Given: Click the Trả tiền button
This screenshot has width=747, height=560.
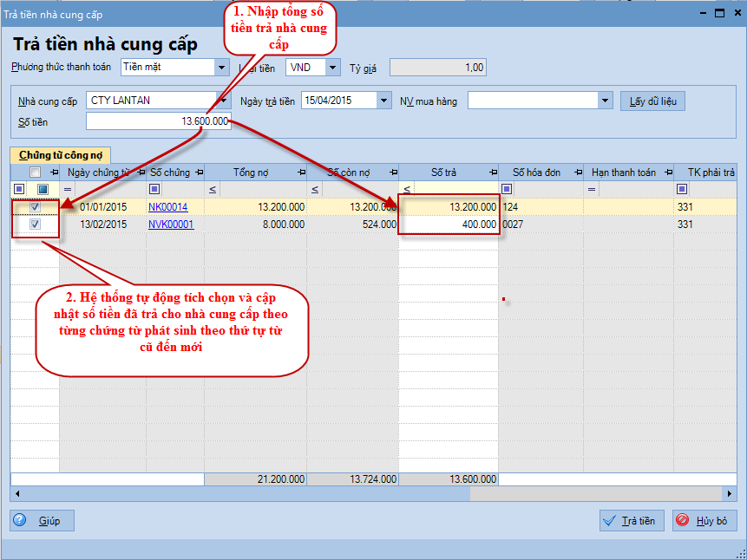Looking at the screenshot, I should tap(632, 520).
